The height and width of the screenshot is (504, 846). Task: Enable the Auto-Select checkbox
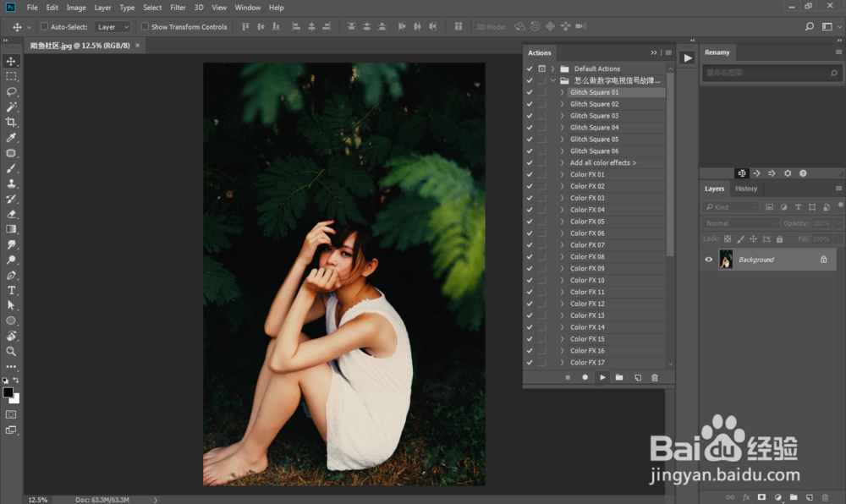point(44,26)
